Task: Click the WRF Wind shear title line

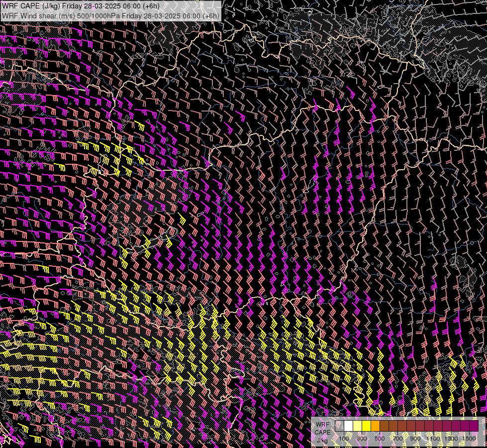Action: (110, 15)
